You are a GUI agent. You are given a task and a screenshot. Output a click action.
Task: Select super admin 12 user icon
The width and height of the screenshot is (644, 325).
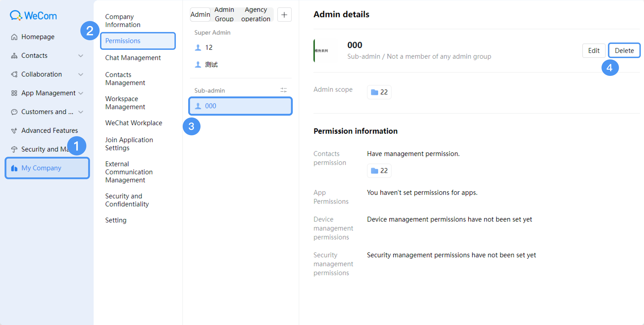point(198,47)
